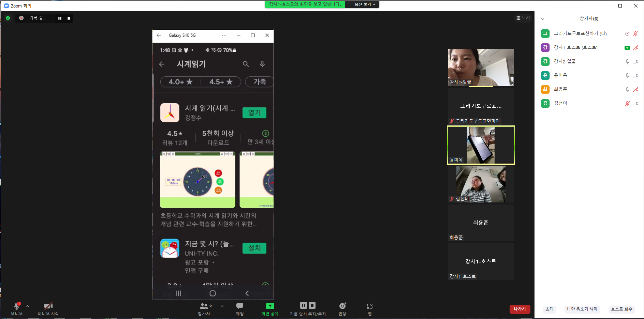Click 기록 일시 중지/중지 recording control
Viewport: 644px width, 319px height.
[308, 308]
